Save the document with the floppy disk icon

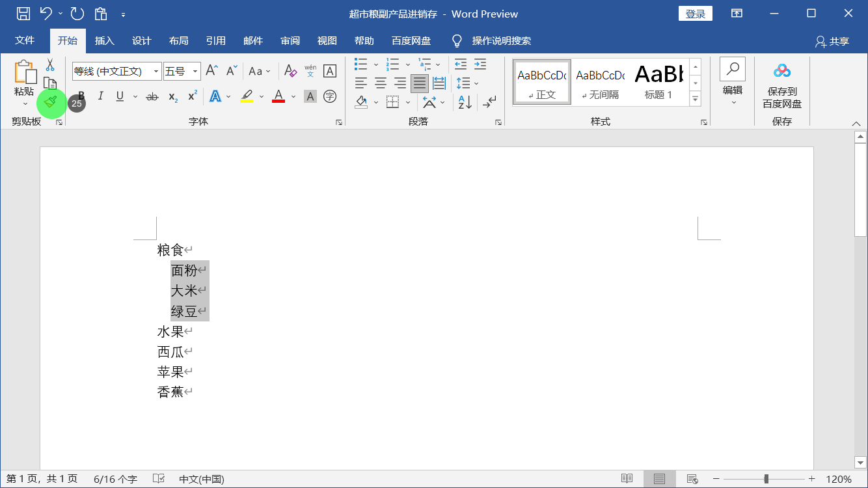23,14
